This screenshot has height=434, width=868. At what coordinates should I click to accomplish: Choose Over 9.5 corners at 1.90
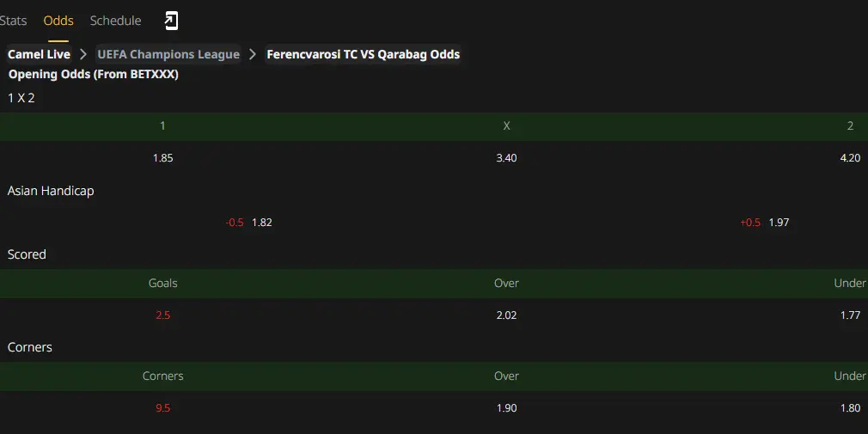tap(506, 408)
